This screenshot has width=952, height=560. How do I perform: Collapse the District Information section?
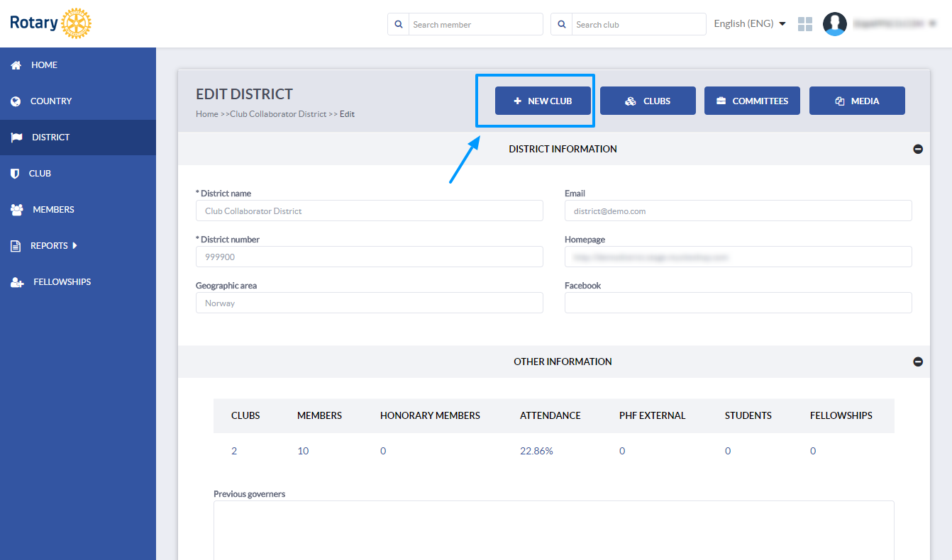pos(918,149)
